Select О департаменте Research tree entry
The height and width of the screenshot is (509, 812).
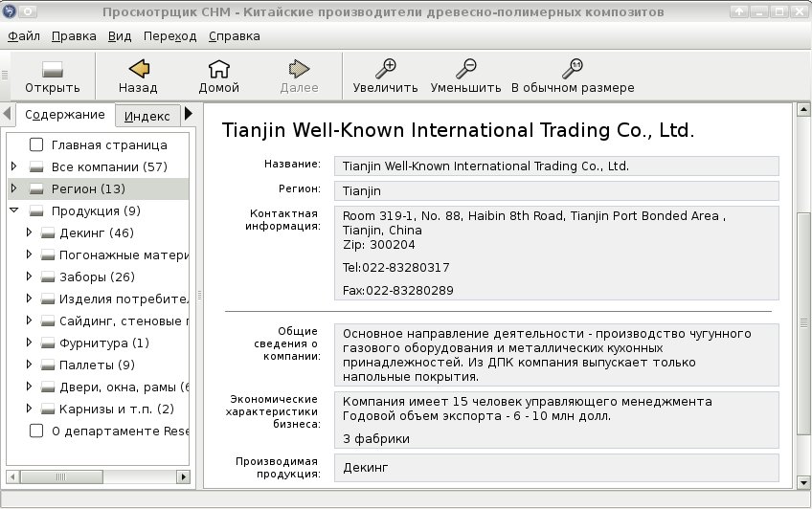click(120, 432)
